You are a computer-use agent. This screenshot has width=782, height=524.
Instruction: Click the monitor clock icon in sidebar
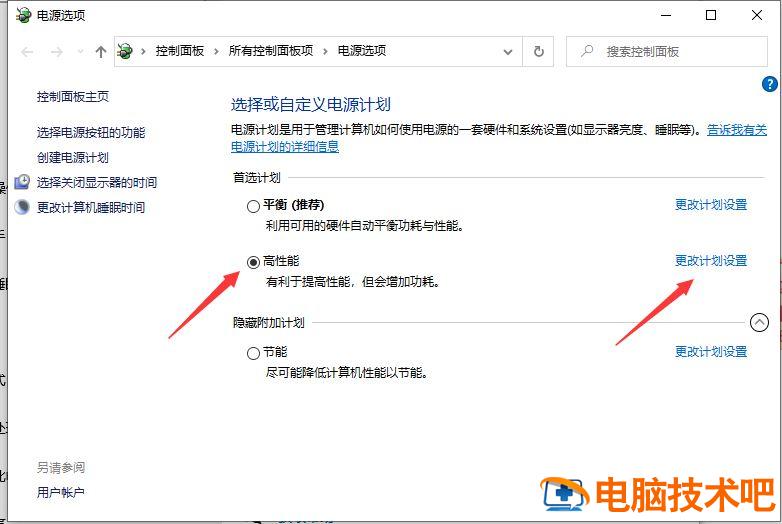[x=22, y=182]
